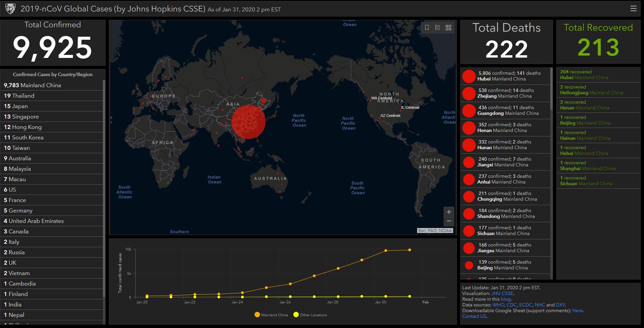Select 8 Malaysia row
The width and height of the screenshot is (644, 328).
52,169
